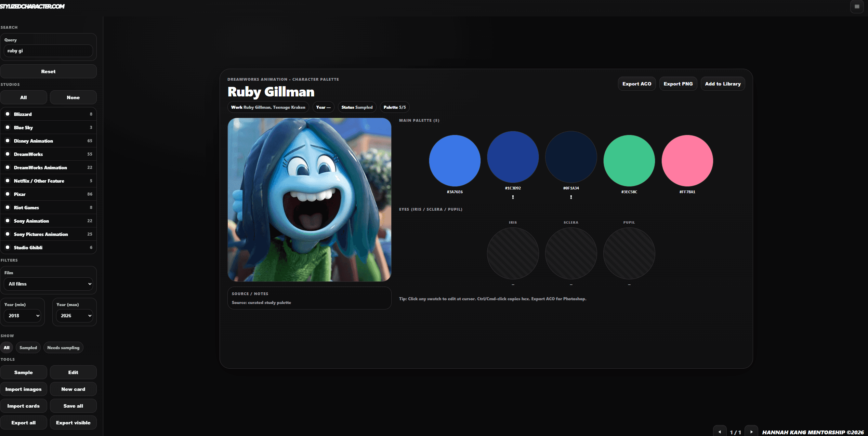Open the Film filter dropdown
Image resolution: width=868 pixels, height=436 pixels.
(48, 284)
